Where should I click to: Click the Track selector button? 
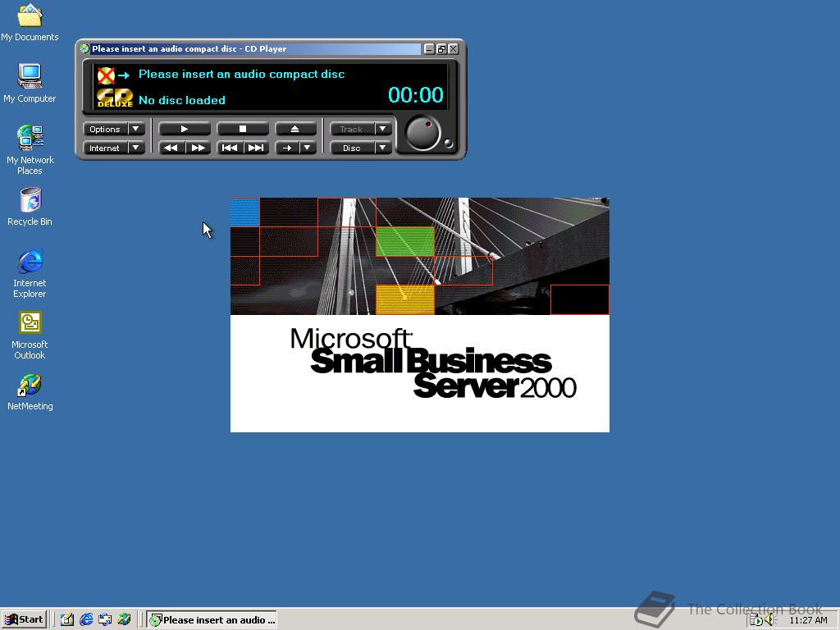[x=351, y=129]
